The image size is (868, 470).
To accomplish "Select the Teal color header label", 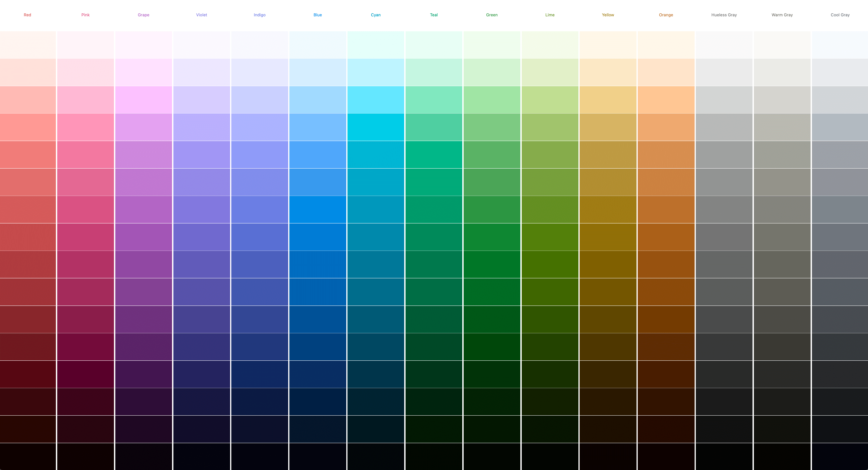I will click(x=434, y=14).
